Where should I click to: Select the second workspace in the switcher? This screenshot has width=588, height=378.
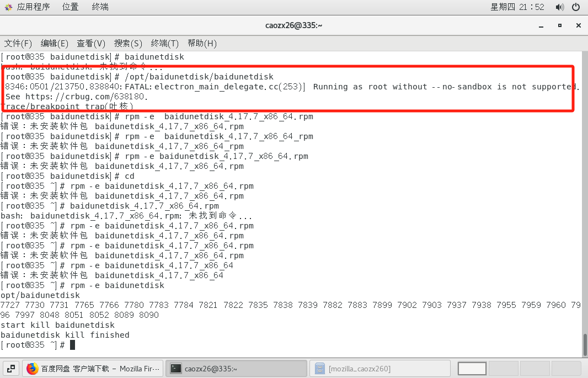coord(504,369)
